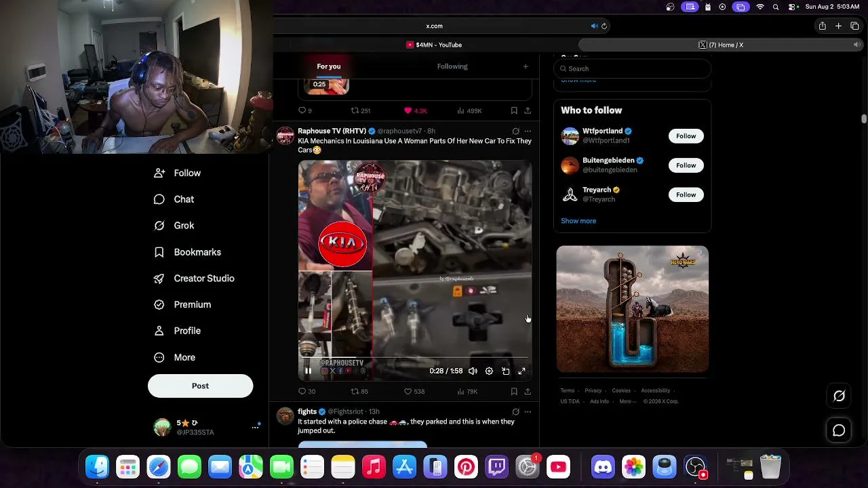
Task: Reload the x.com page
Action: [604, 26]
